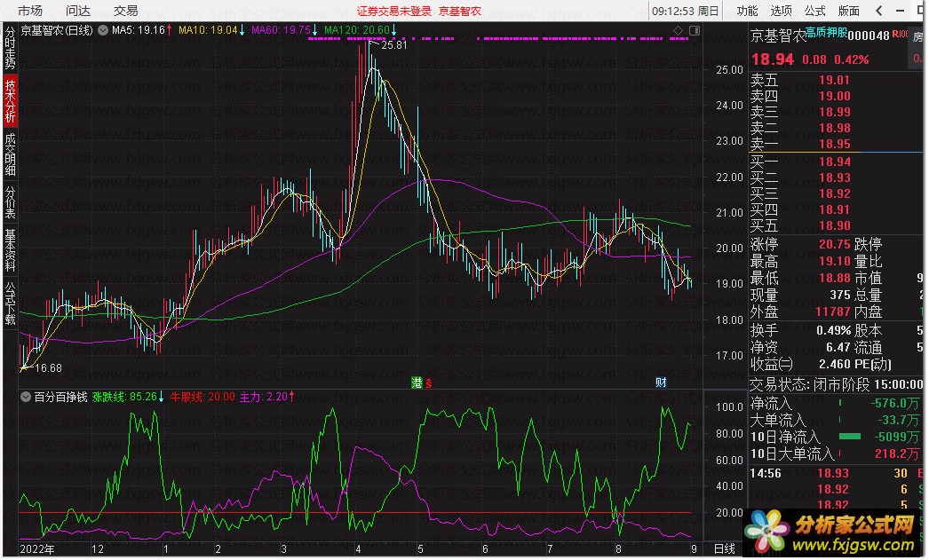Click the 净资 value 6.47

838,347
